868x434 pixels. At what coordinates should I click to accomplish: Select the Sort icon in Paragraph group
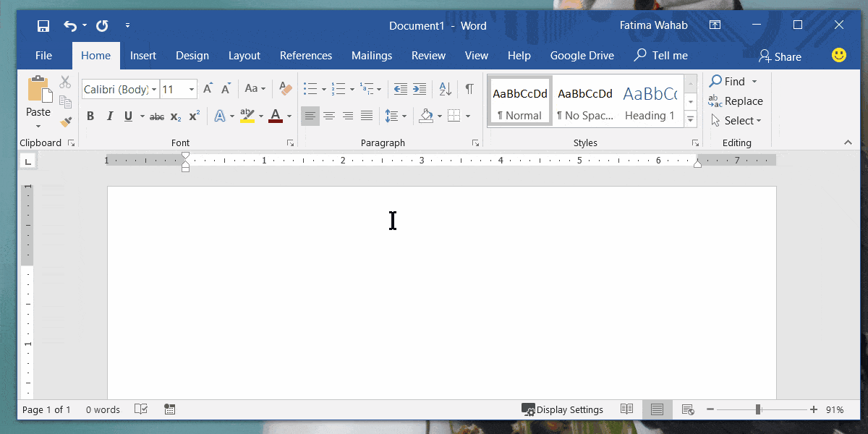coord(446,89)
